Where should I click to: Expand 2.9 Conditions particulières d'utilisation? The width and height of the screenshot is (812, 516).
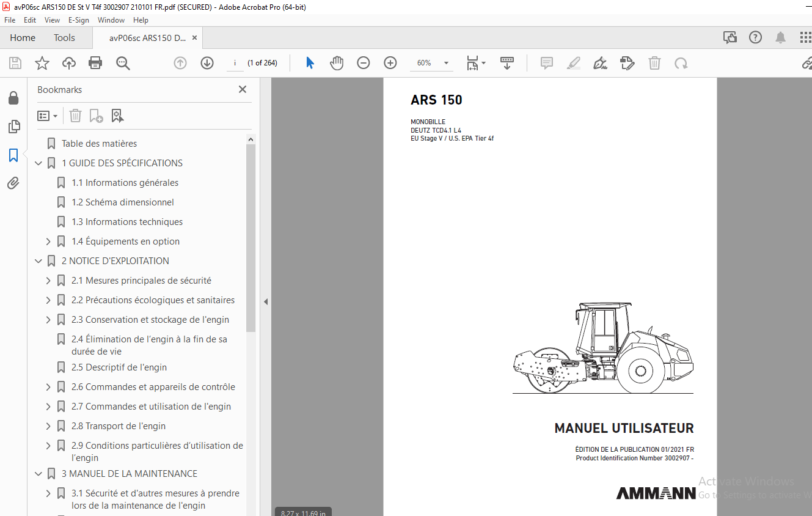point(48,446)
